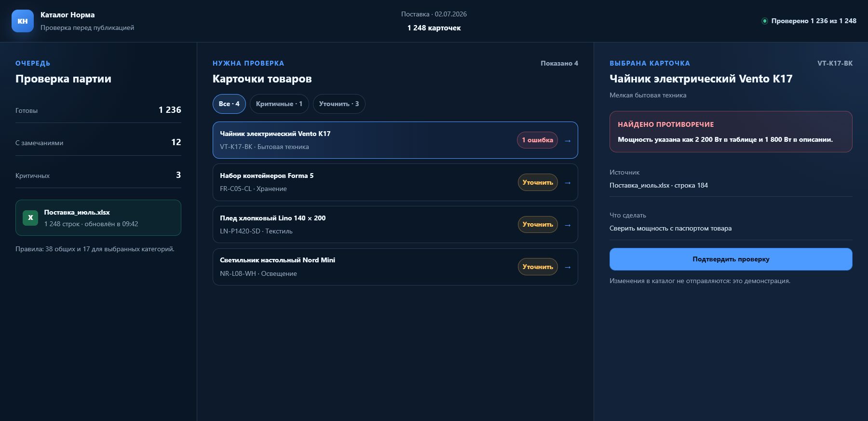Click the arrow on Светильник настольный Nord Mini card
Image resolution: width=868 pixels, height=421 pixels.
point(568,267)
